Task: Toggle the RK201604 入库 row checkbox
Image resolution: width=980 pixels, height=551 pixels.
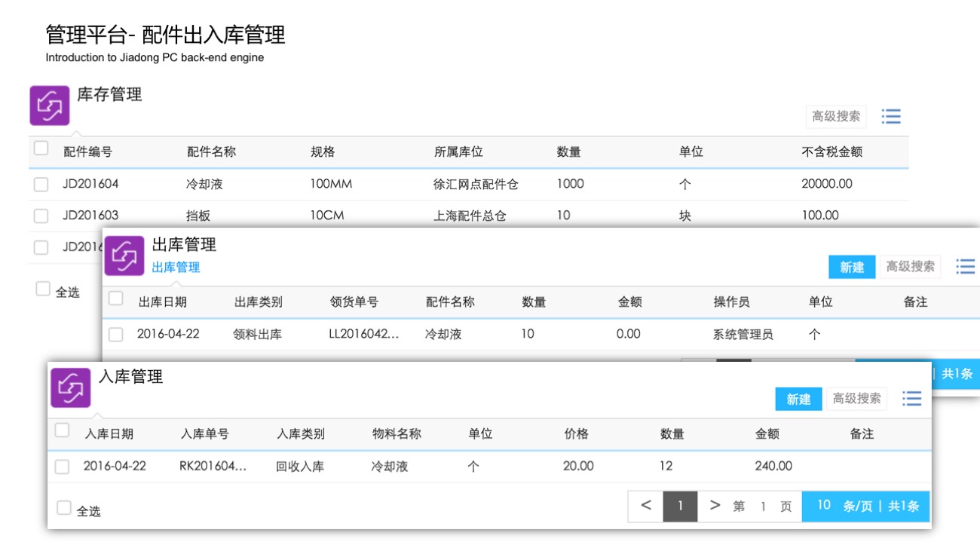Action: click(62, 467)
